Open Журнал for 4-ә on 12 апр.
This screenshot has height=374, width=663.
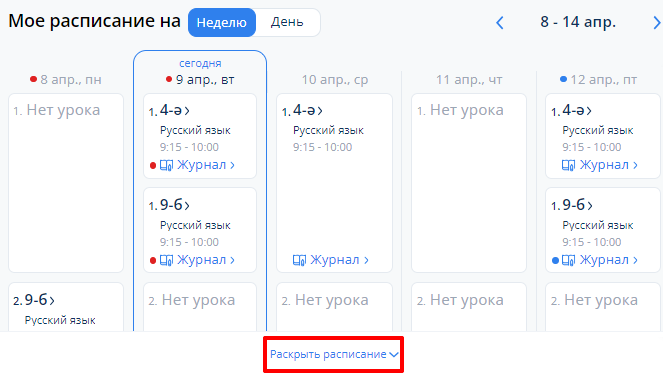pyautogui.click(x=600, y=165)
